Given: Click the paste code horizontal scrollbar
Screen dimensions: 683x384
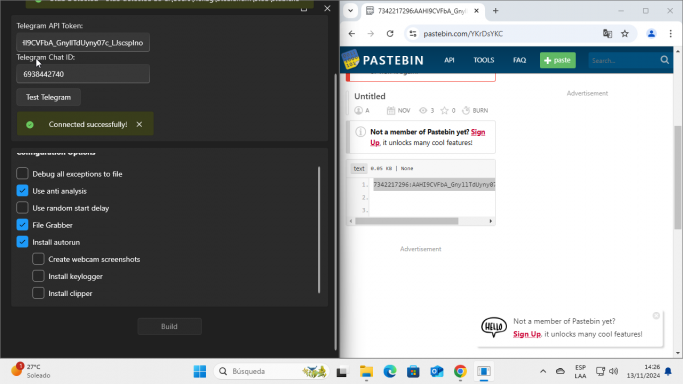Looking at the screenshot, I should 406,221.
